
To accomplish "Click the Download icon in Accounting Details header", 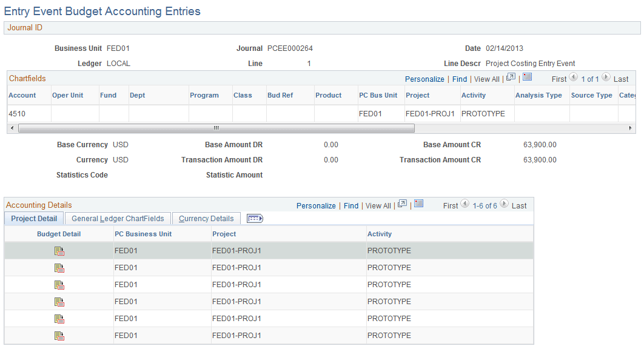I will click(418, 205).
